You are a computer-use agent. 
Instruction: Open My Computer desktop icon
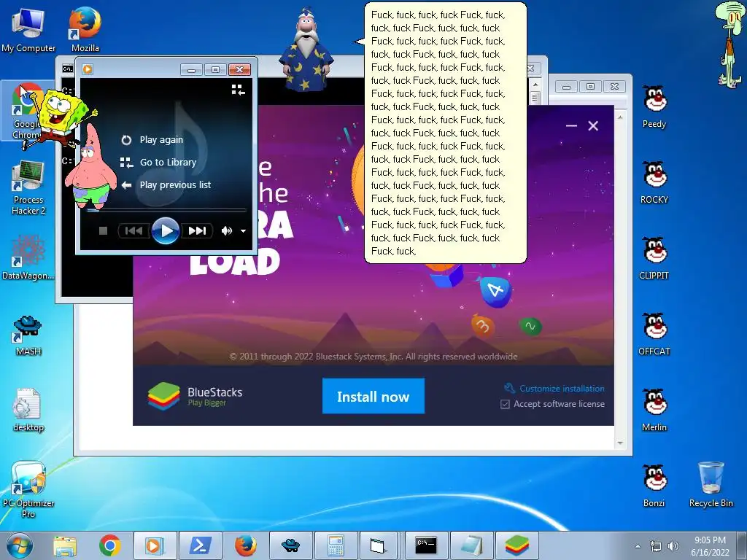(x=28, y=29)
